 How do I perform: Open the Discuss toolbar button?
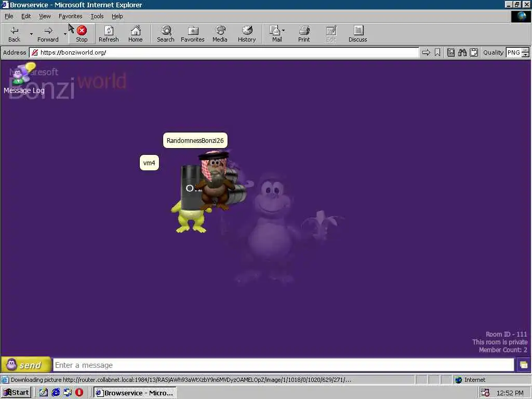point(357,34)
